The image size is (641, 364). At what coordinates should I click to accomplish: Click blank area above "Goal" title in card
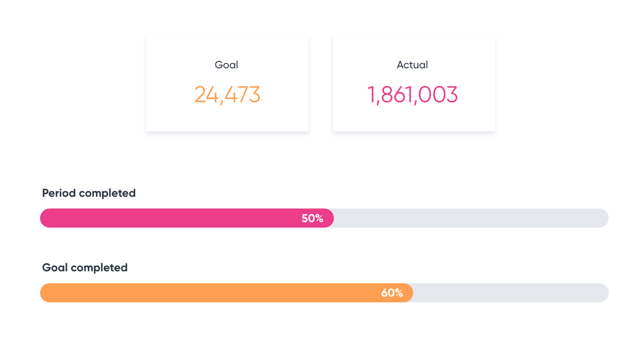227,46
